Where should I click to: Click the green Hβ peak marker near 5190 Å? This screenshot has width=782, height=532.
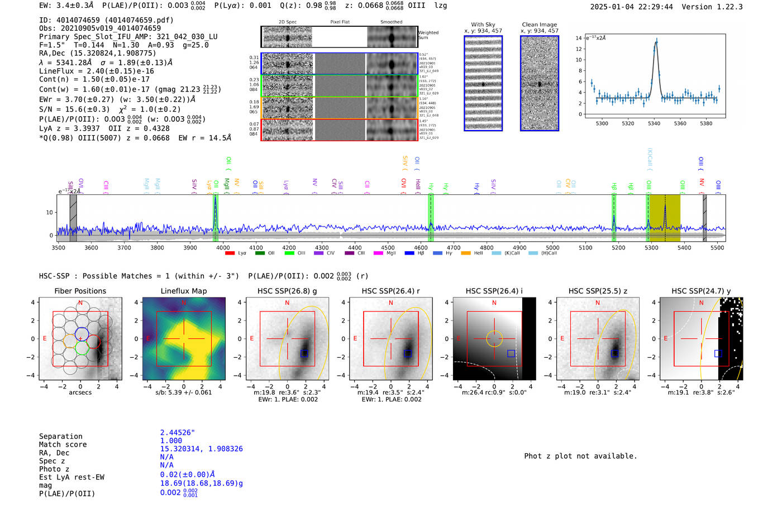(x=614, y=218)
